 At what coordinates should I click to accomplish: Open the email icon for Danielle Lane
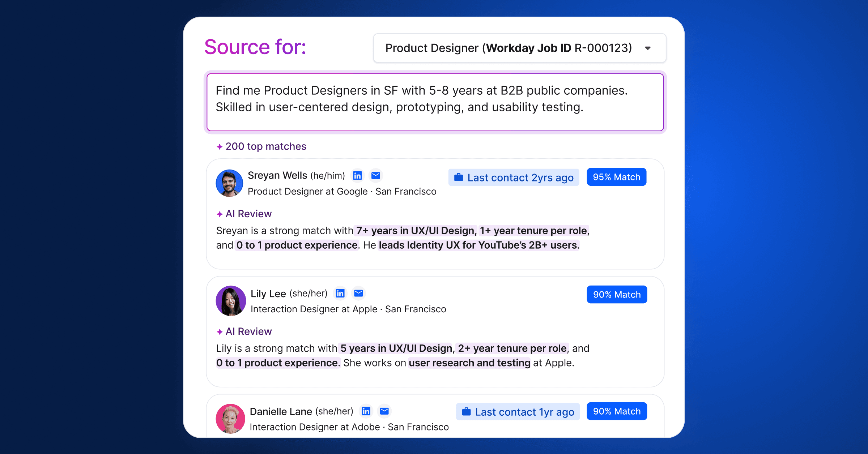click(x=384, y=411)
